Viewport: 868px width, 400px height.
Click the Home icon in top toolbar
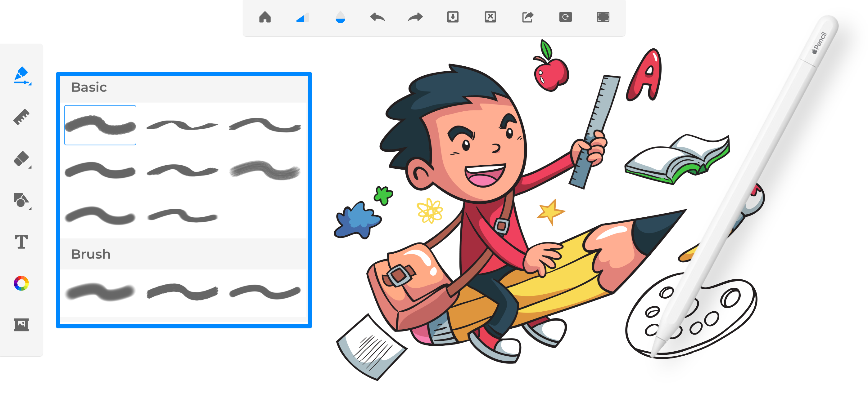click(265, 17)
